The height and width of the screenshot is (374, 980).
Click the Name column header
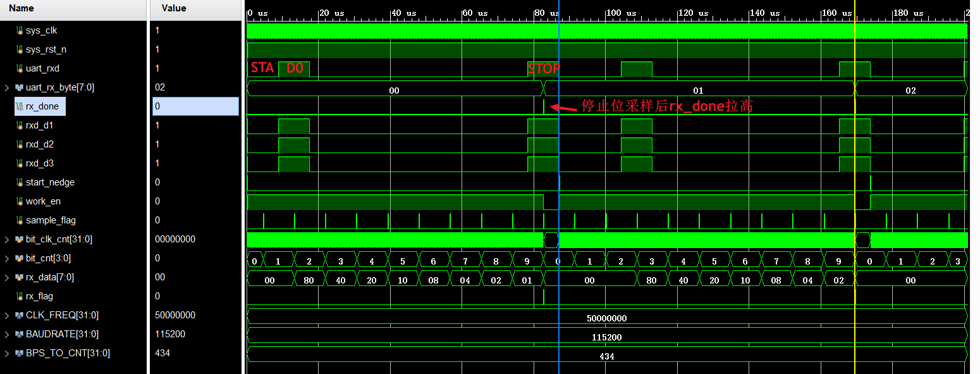pos(22,8)
